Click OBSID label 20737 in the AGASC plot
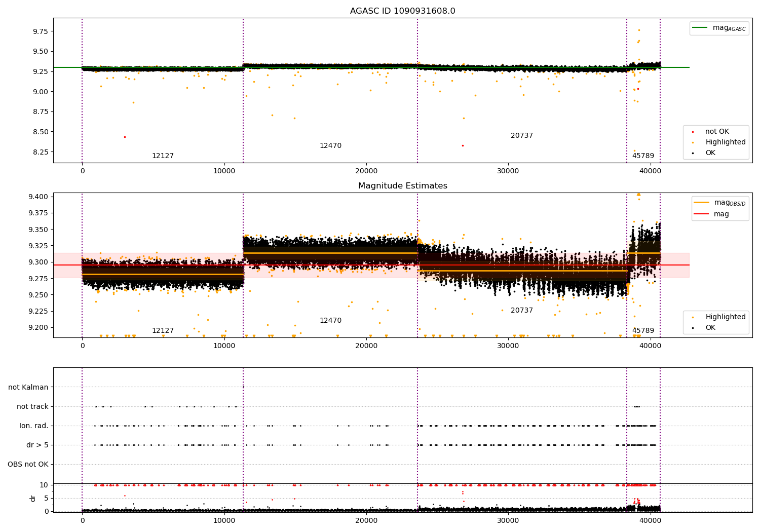This screenshot has height=532, width=760. coord(521,136)
